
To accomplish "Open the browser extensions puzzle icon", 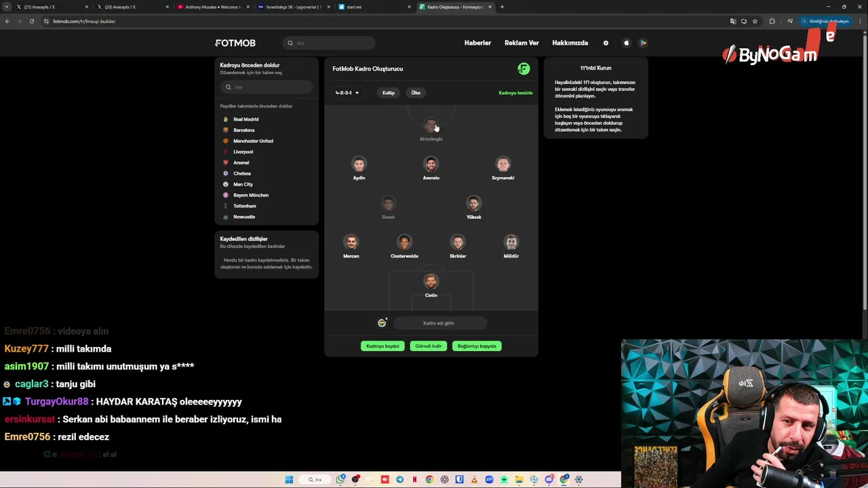I will pos(772,21).
